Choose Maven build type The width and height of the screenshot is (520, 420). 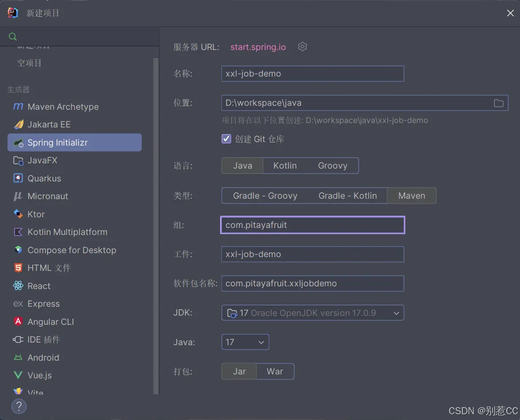(x=411, y=196)
